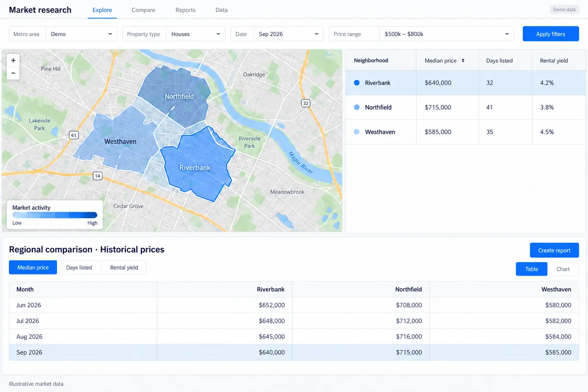Click the $648,000 Riverbank July price
The width and height of the screenshot is (588, 392).
(x=271, y=321)
